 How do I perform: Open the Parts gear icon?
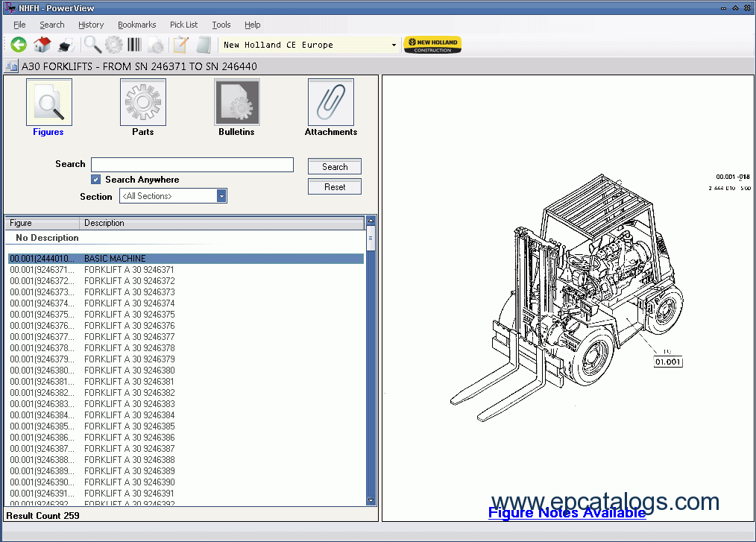point(142,102)
